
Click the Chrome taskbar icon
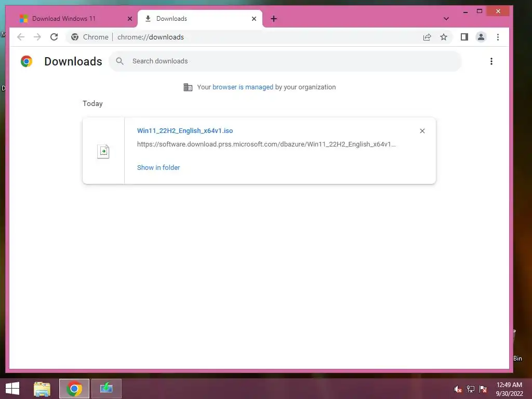coord(74,389)
